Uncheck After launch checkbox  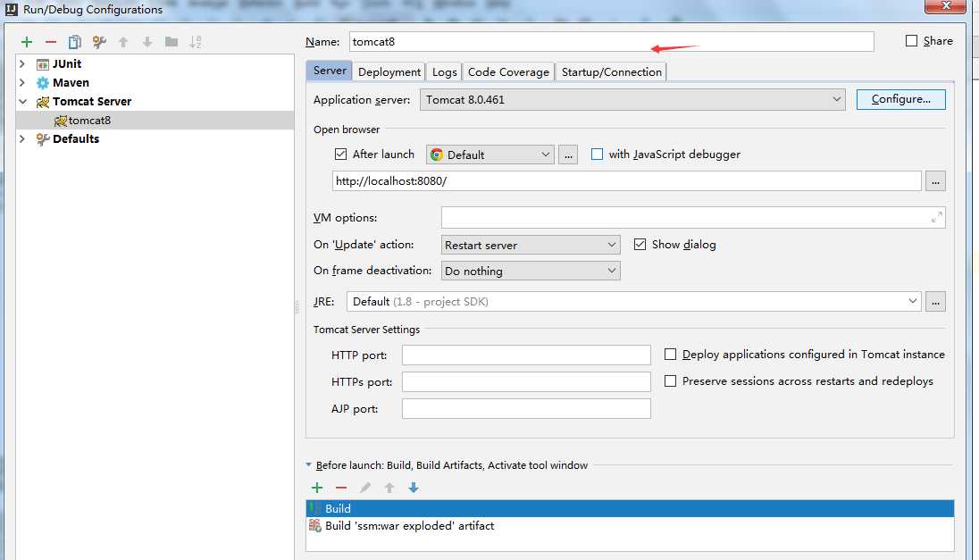pyautogui.click(x=341, y=155)
